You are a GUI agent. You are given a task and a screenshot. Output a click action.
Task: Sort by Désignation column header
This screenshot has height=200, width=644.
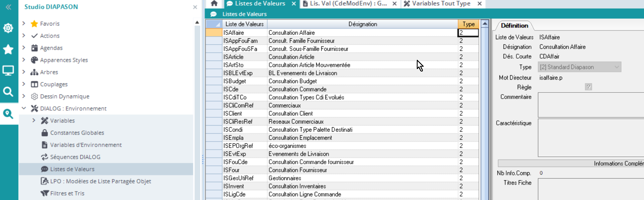click(x=363, y=24)
